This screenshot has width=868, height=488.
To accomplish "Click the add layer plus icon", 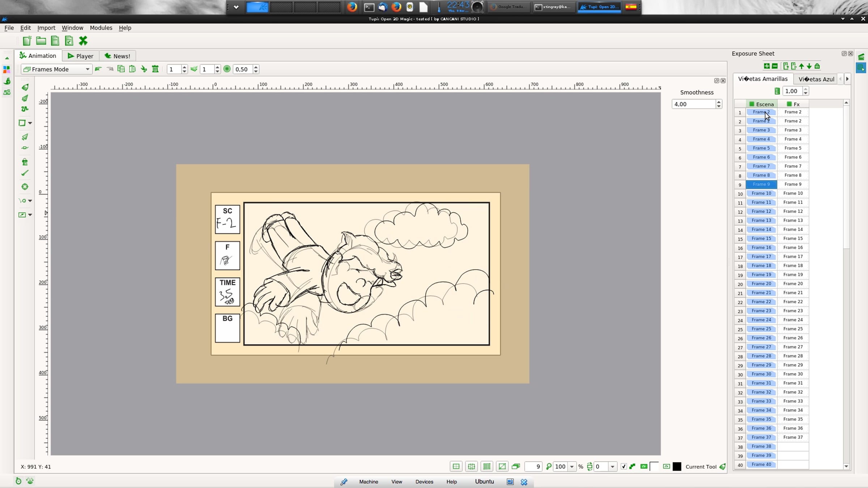I will [x=766, y=66].
